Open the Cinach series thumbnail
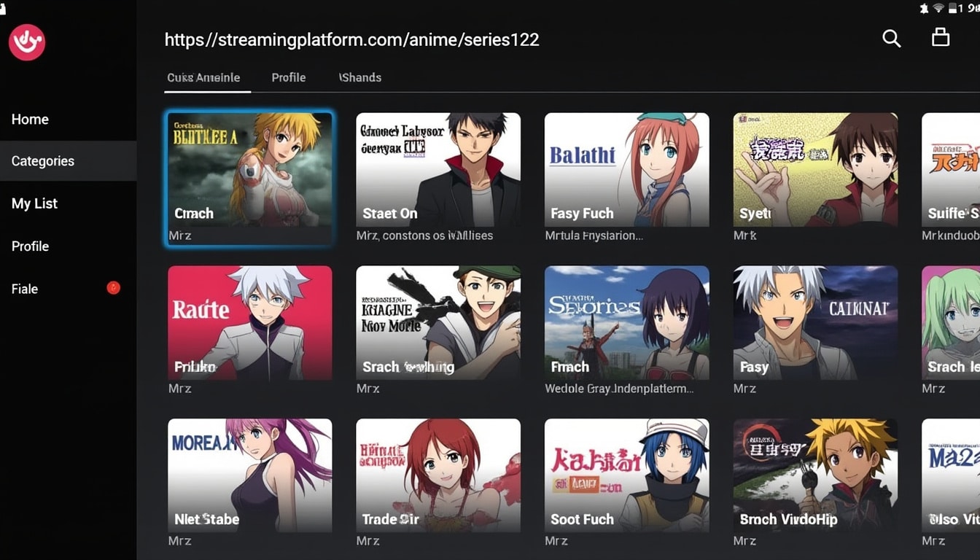The height and width of the screenshot is (560, 980). click(249, 169)
